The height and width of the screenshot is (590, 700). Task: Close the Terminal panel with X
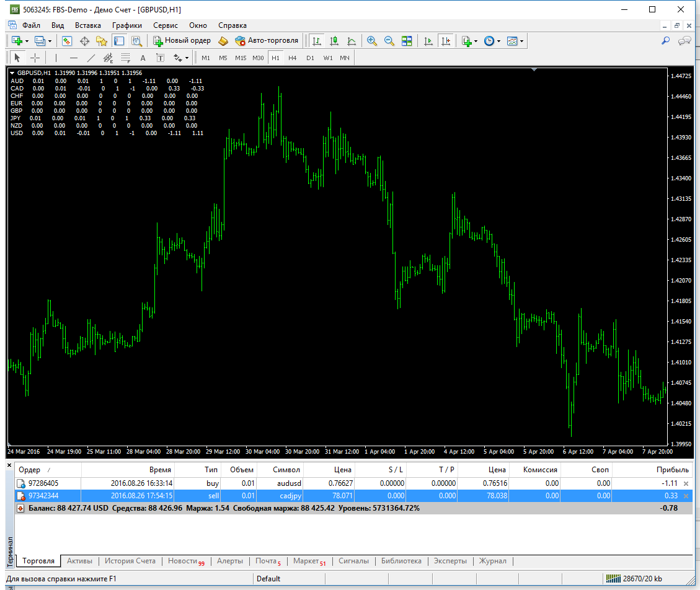(x=9, y=465)
